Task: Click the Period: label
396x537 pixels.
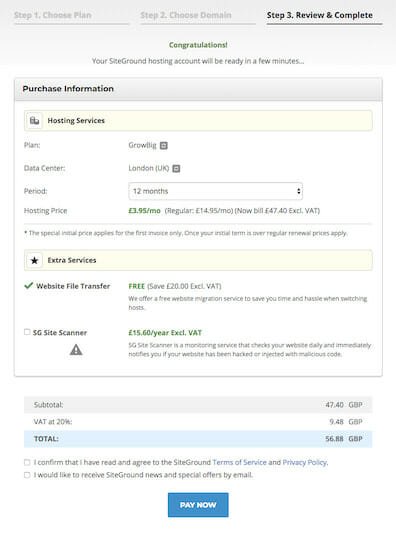Action: (36, 191)
